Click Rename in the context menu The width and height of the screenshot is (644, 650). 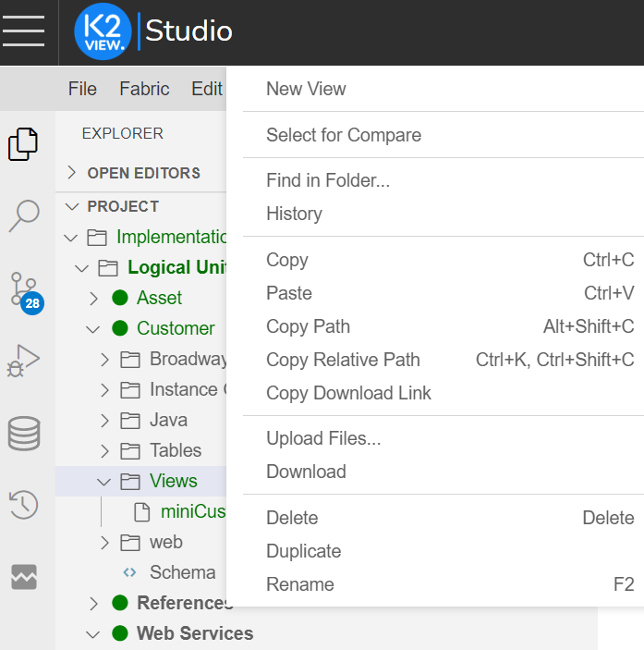pos(299,584)
